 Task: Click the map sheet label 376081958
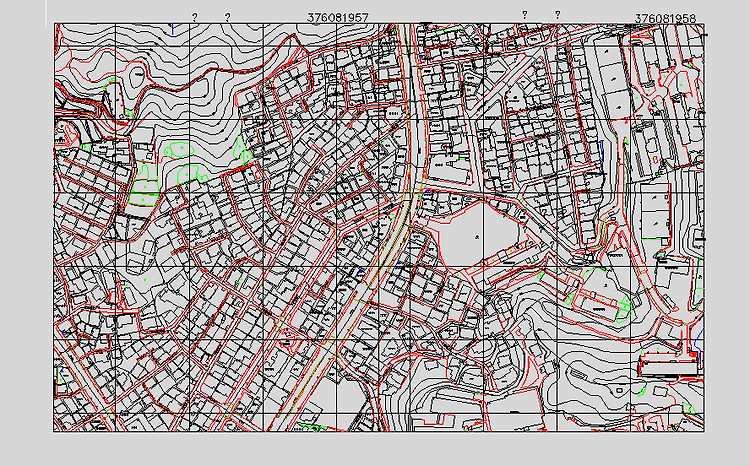click(665, 19)
